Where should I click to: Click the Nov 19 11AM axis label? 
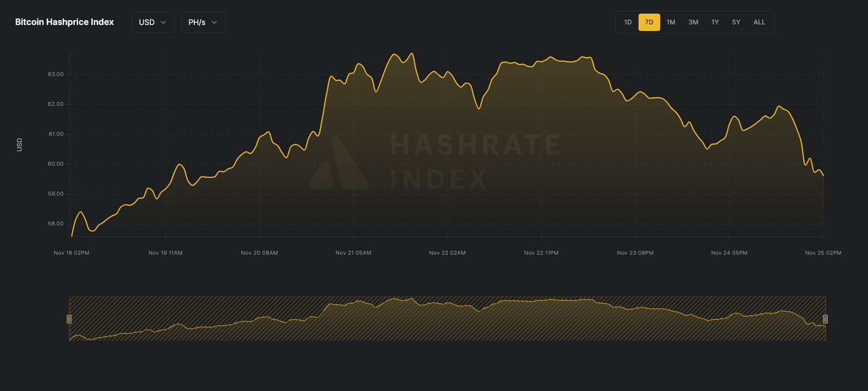click(165, 253)
